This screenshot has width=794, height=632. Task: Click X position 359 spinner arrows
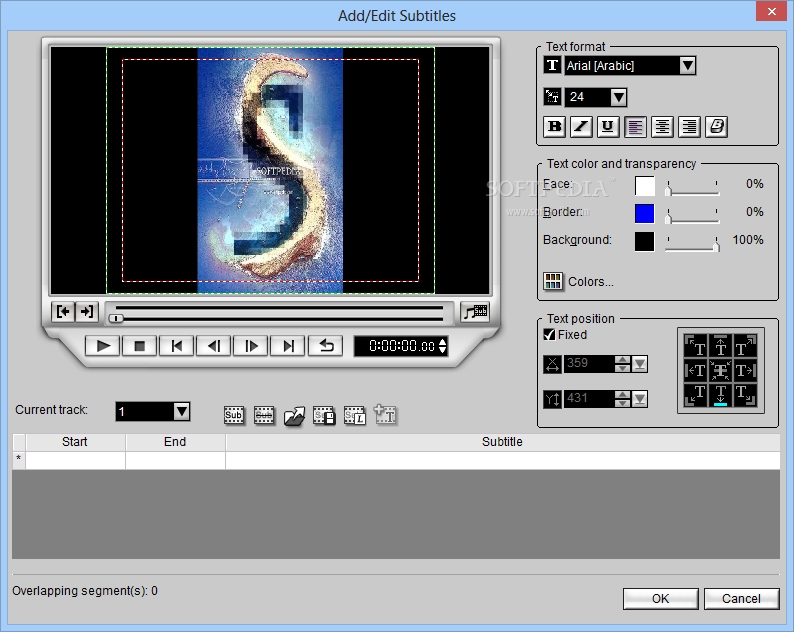click(x=622, y=364)
